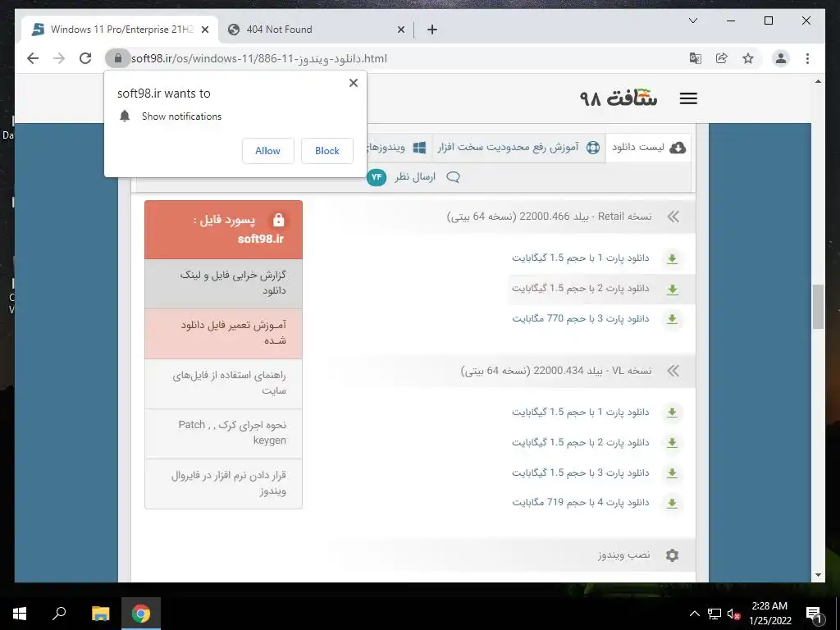Screen dimensions: 840x630
Task: Open taskbar search magnifier
Action: (59, 614)
